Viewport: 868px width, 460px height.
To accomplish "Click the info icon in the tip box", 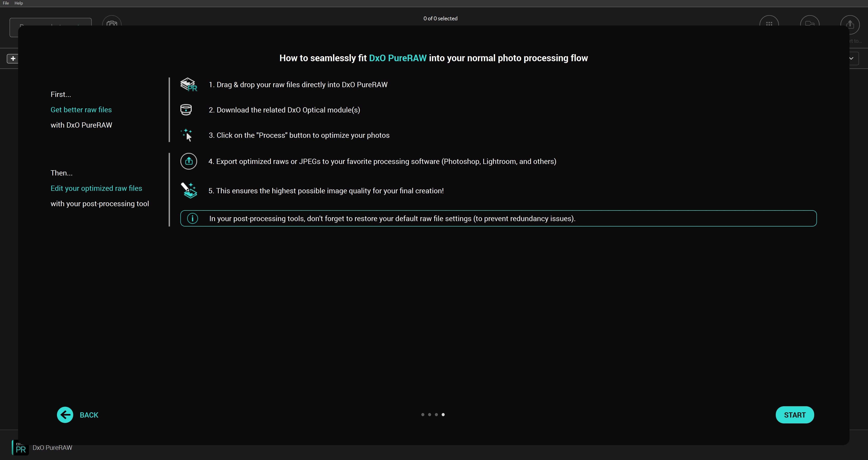I will 192,219.
